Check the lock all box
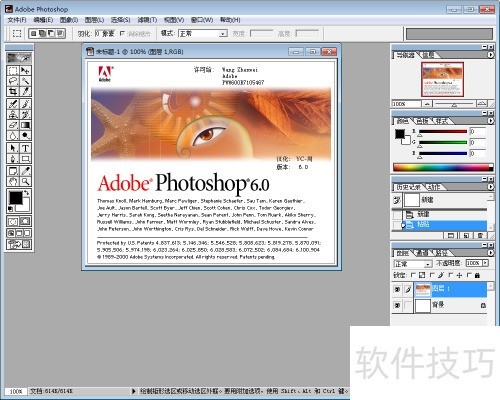This screenshot has width=500, height=400. tap(469, 275)
